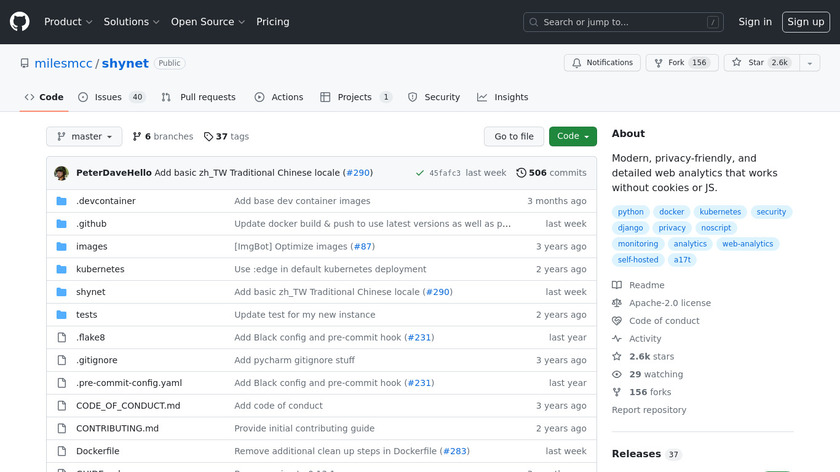
Task: Click the .devcontainer folder icon
Action: tap(62, 201)
